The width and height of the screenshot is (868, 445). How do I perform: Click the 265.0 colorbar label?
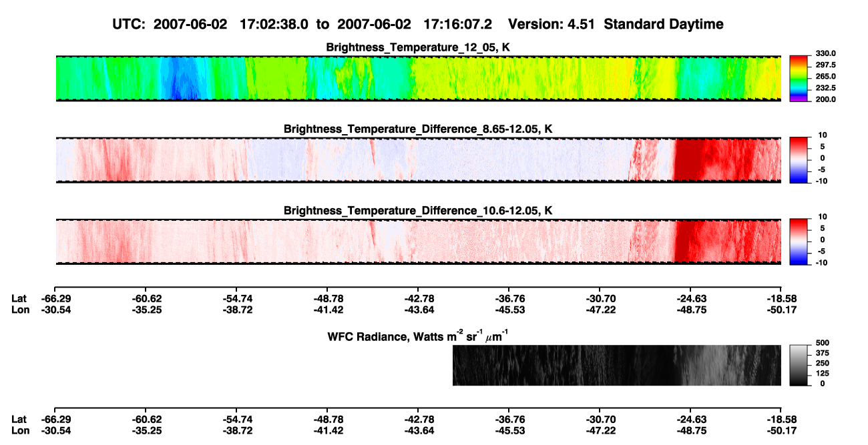825,76
